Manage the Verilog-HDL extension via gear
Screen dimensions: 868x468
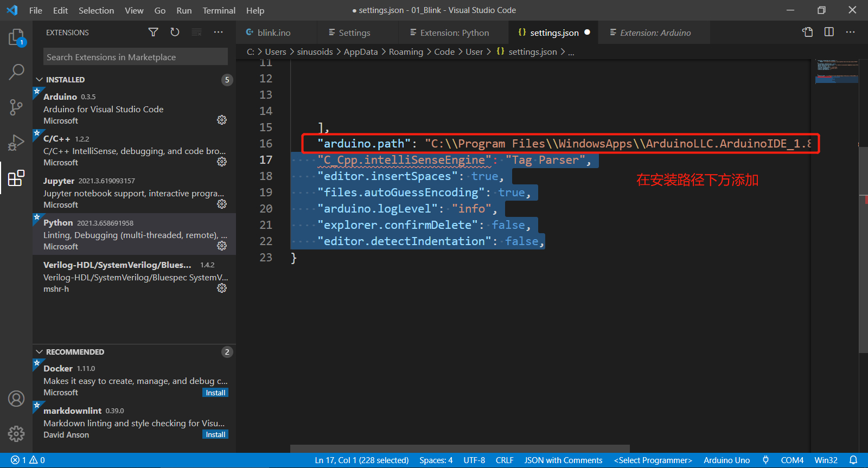pos(222,288)
